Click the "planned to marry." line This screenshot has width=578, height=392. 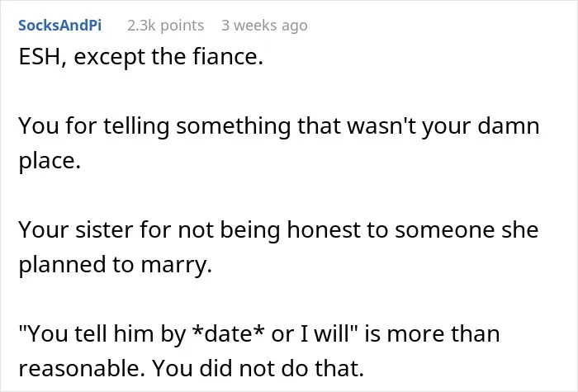pyautogui.click(x=116, y=265)
